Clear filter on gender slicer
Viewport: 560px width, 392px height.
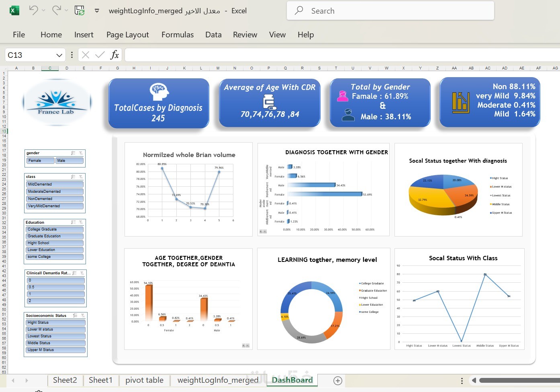pyautogui.click(x=81, y=153)
